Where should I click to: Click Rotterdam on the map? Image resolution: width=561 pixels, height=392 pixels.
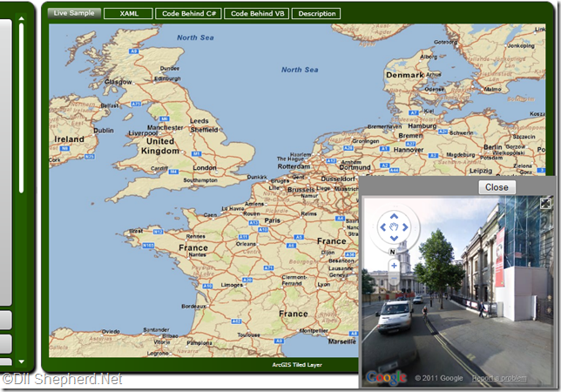[x=294, y=166]
